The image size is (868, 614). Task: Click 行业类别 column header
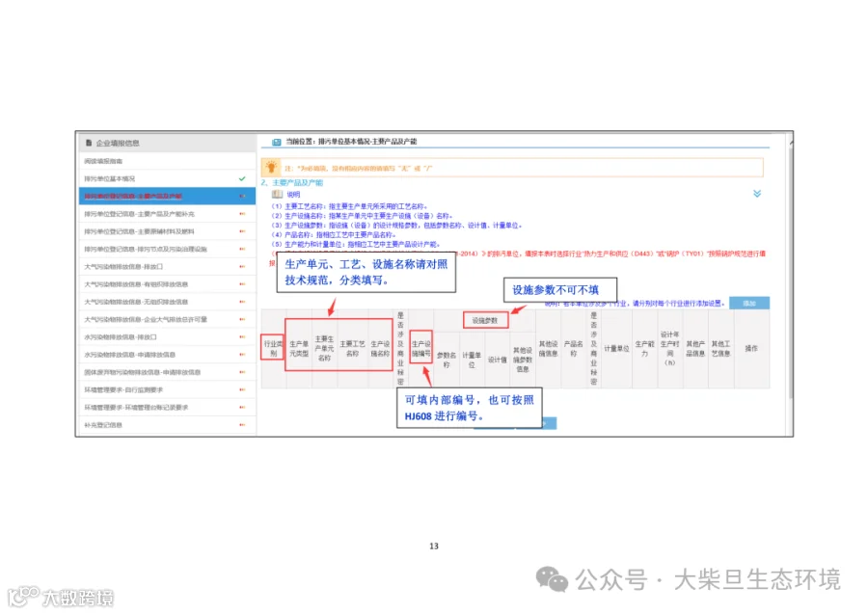pos(273,349)
